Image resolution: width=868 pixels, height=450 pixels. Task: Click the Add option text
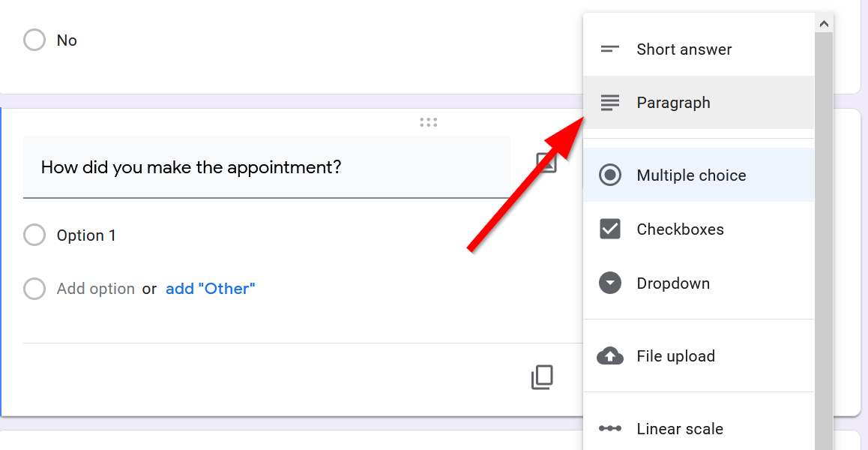pyautogui.click(x=96, y=289)
